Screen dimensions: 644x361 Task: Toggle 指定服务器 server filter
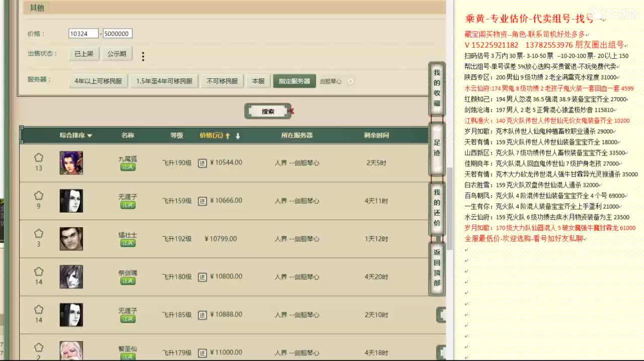[x=294, y=81]
